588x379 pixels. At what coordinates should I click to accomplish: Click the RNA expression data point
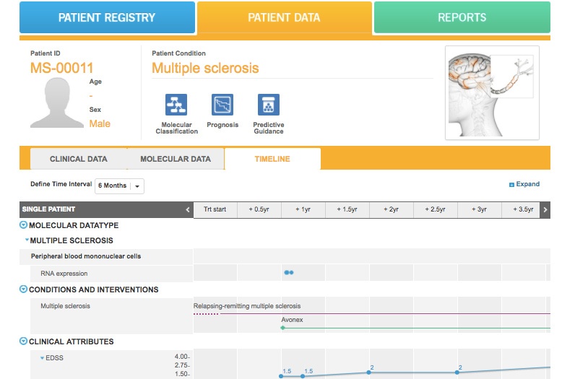pos(288,273)
